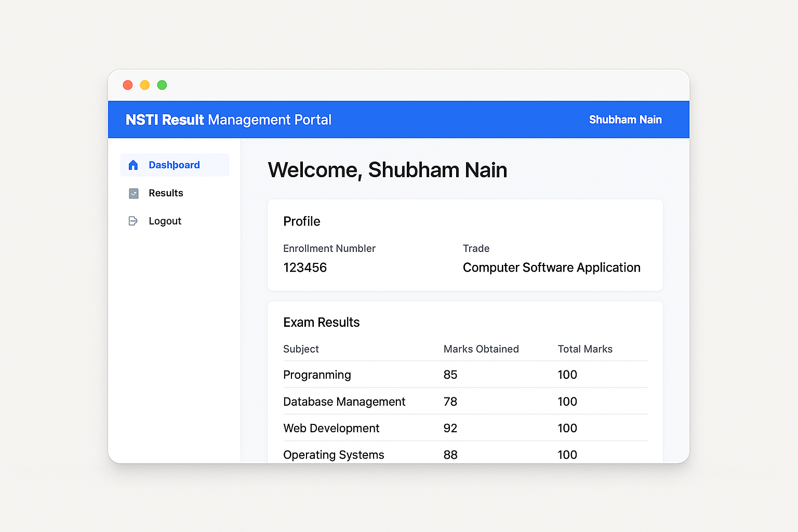Click Logout in the sidebar
798x532 pixels.
[x=165, y=220]
